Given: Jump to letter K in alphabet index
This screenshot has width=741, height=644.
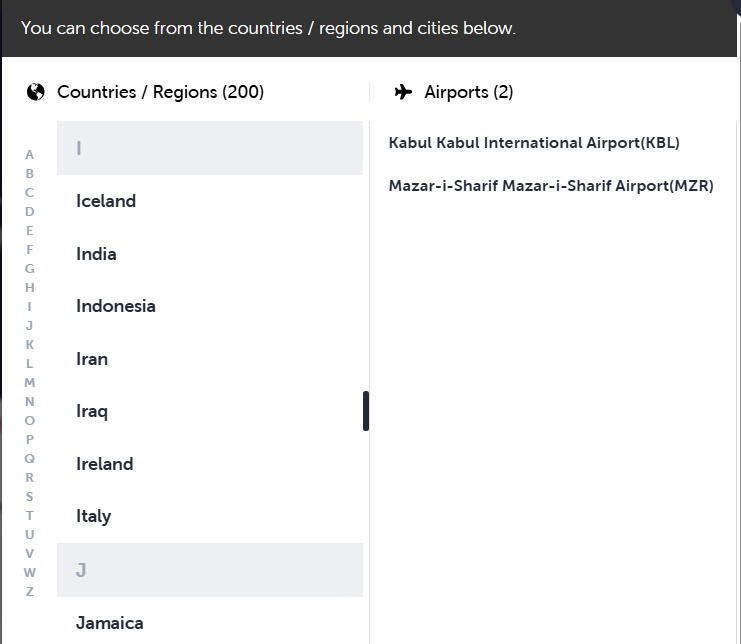Looking at the screenshot, I should point(29,344).
